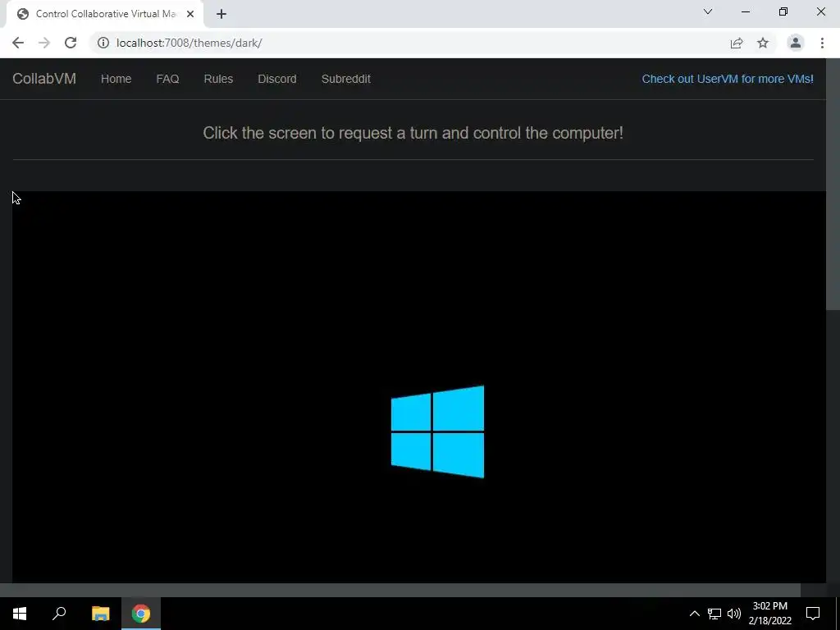This screenshot has width=840, height=630.
Task: Share this page using the share icon
Action: point(737,43)
